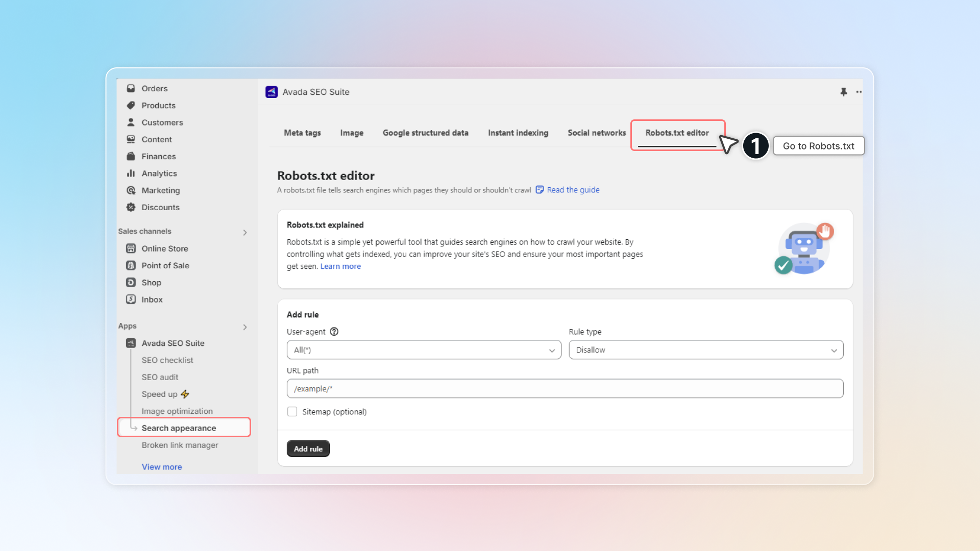Viewport: 980px width, 551px height.
Task: Click the Orders inbox icon in sidebar
Action: [x=131, y=88]
